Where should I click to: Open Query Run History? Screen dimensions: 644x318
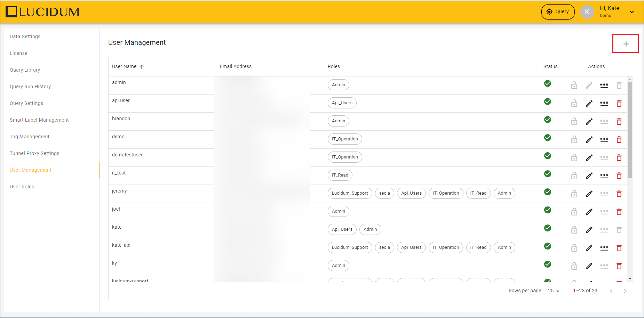point(30,87)
